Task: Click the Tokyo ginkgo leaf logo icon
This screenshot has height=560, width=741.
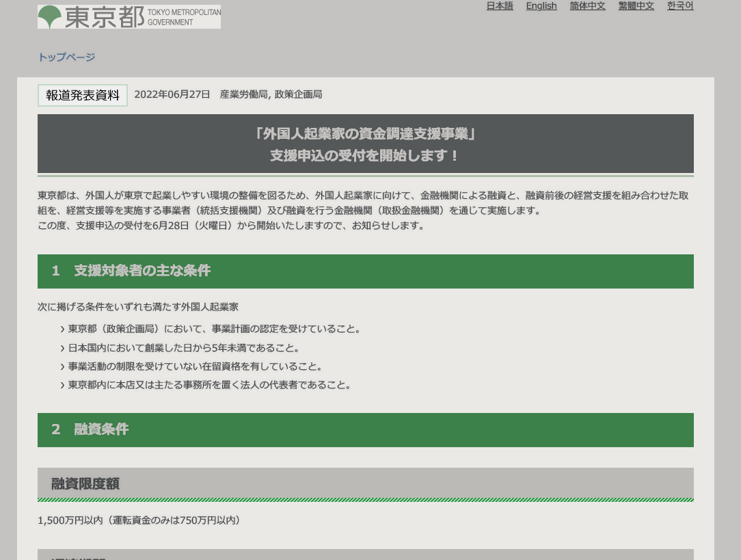Action: (x=49, y=16)
